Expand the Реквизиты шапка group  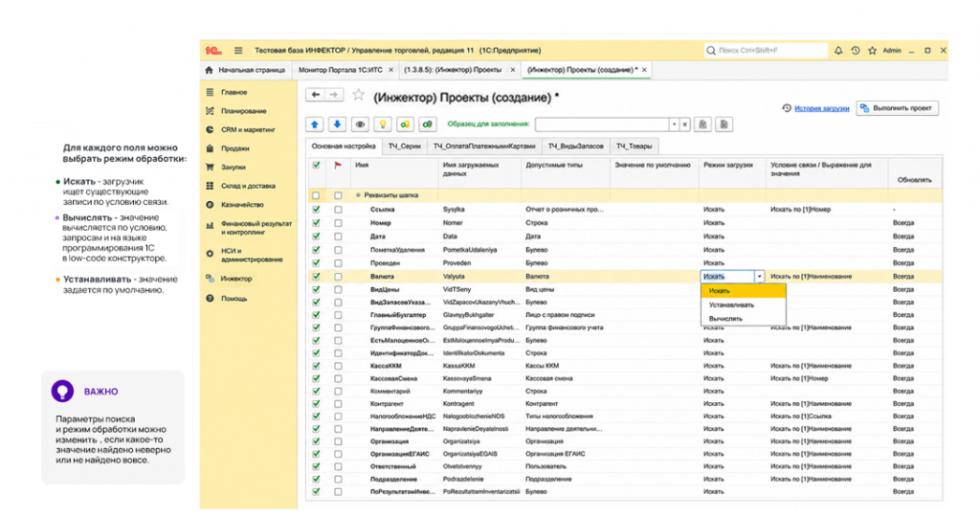(358, 195)
